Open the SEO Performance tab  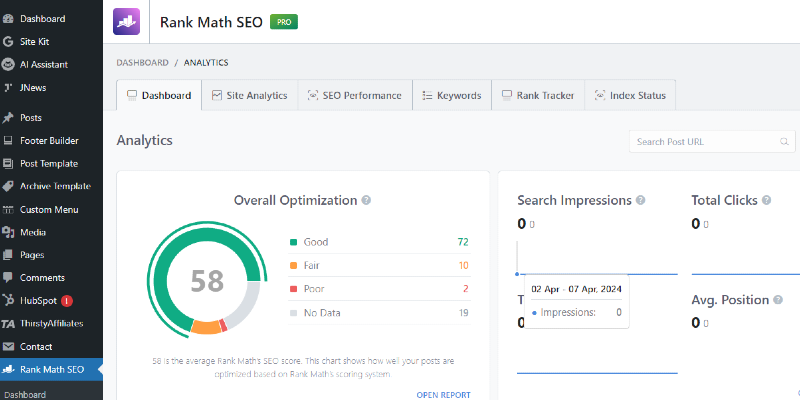355,95
